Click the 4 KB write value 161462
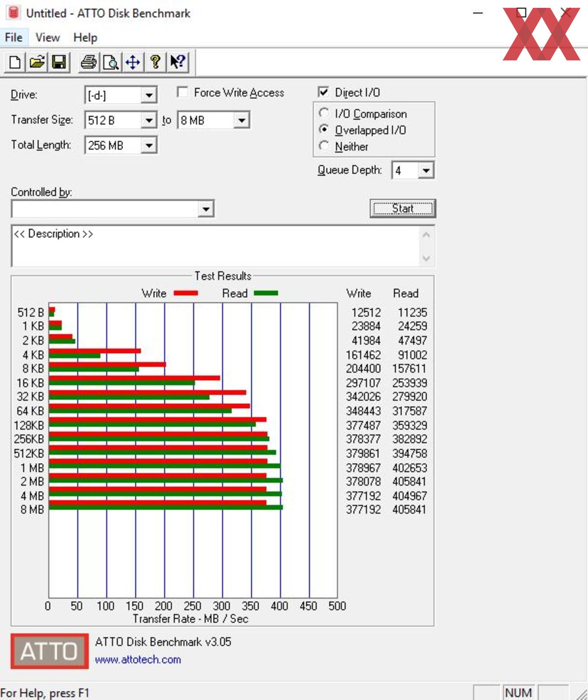The width and height of the screenshot is (588, 700). pos(363,355)
